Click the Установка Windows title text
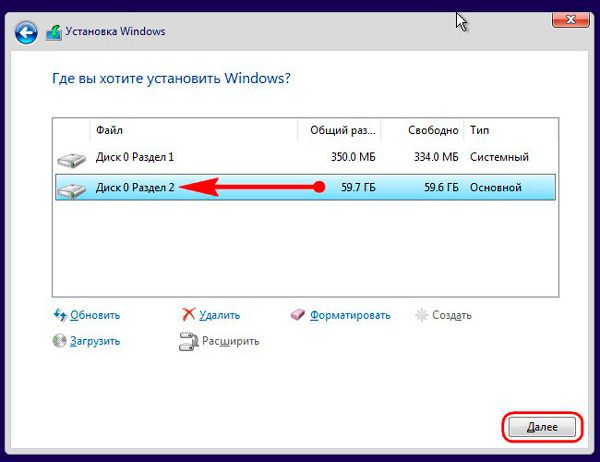This screenshot has height=462, width=600. click(115, 31)
